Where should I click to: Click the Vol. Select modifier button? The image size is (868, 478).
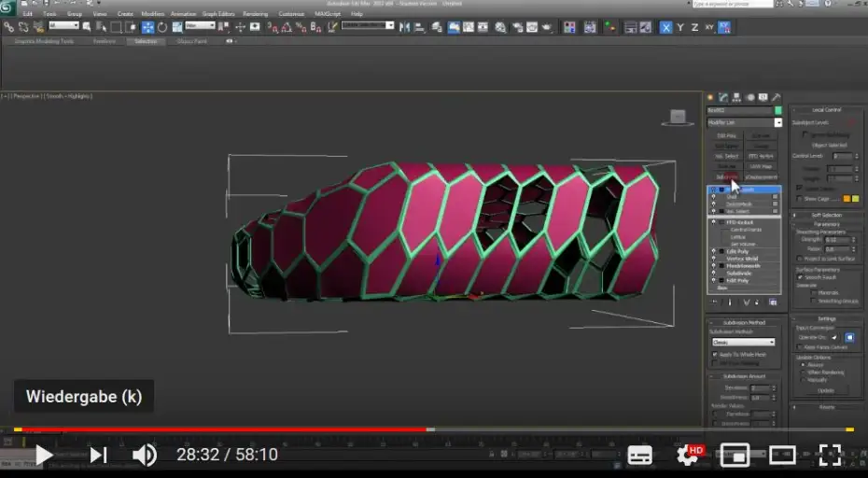pyautogui.click(x=727, y=156)
